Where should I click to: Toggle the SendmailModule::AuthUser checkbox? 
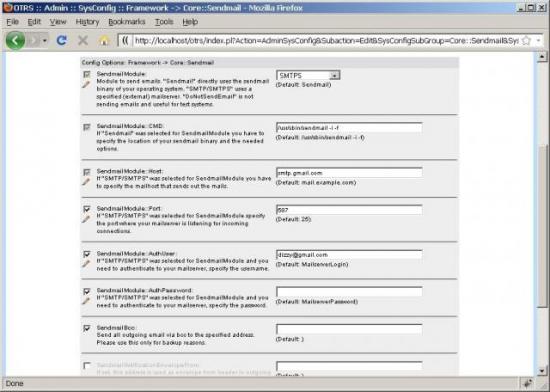click(87, 254)
